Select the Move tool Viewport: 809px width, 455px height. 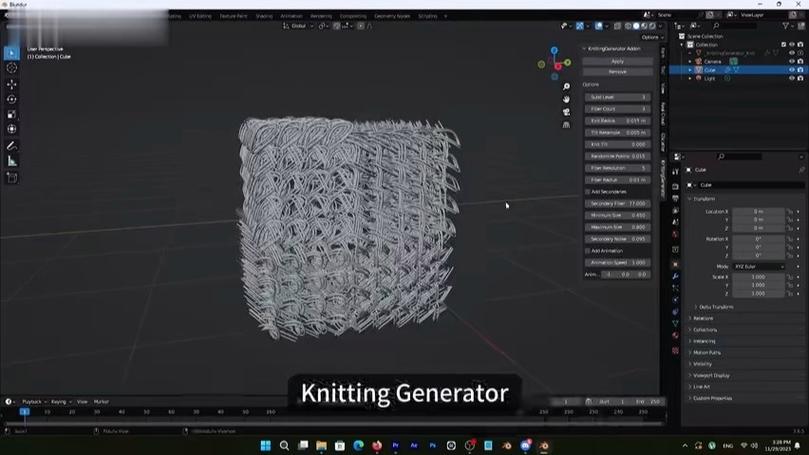click(x=11, y=84)
